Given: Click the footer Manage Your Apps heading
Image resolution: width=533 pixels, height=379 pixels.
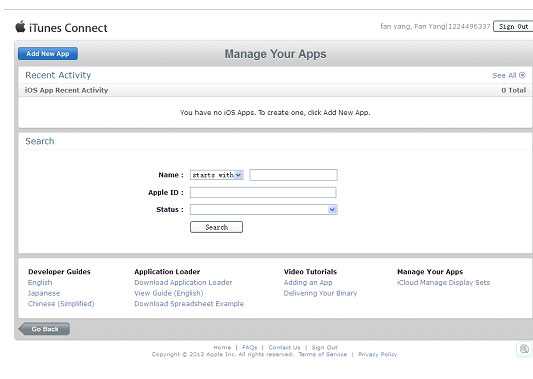Looking at the screenshot, I should 430,272.
